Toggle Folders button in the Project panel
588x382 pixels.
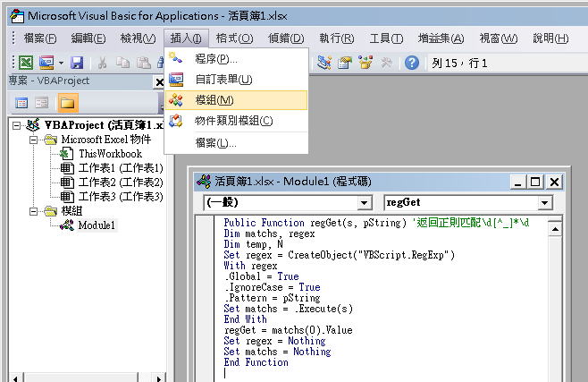(x=68, y=103)
